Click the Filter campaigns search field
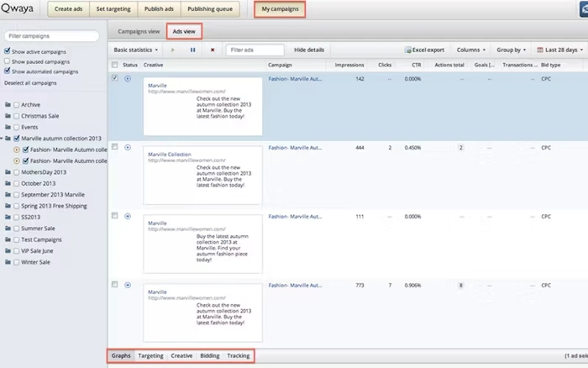The width and height of the screenshot is (588, 368). click(x=52, y=36)
